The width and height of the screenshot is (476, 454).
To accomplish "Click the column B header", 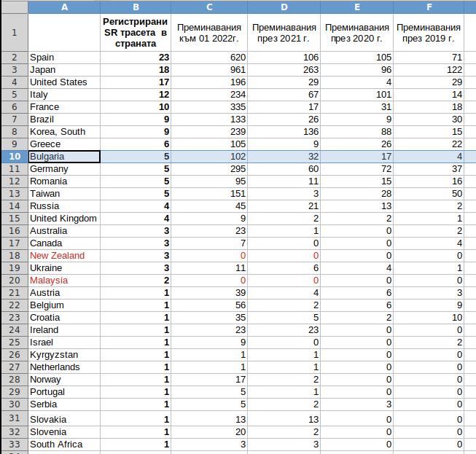I will pos(136,7).
